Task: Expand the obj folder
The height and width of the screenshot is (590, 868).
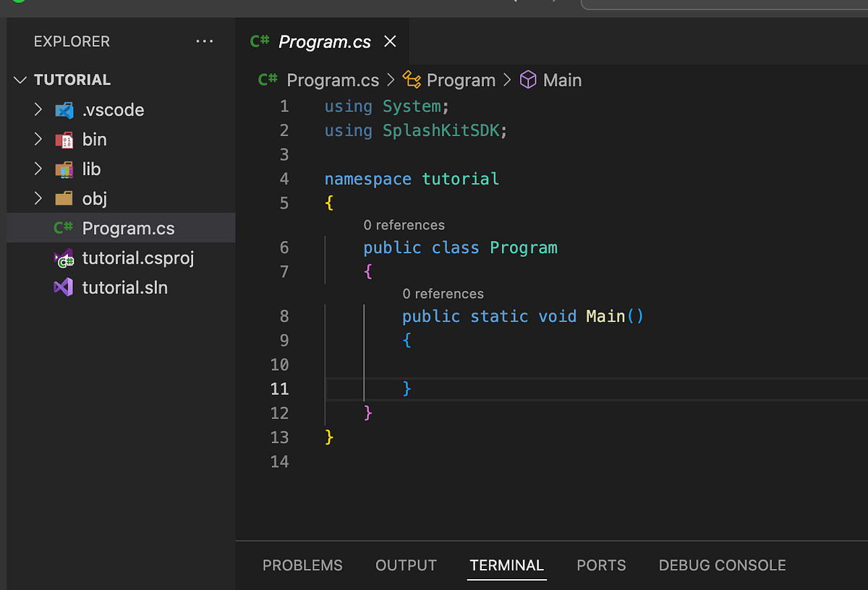Action: [38, 198]
